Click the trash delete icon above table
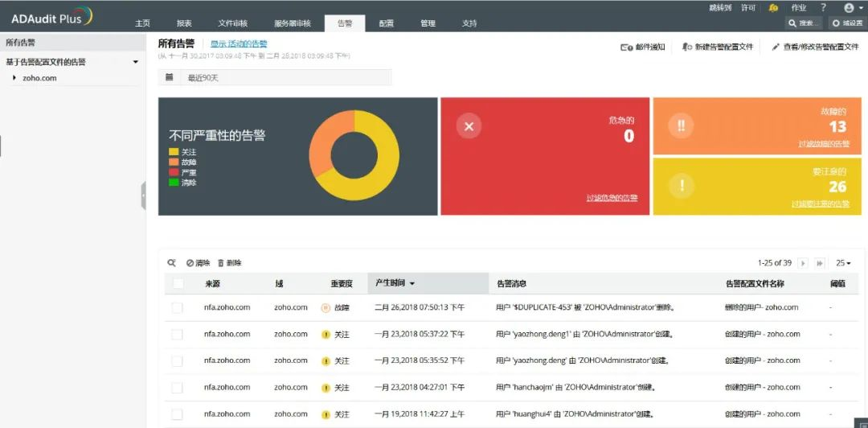 tap(221, 263)
